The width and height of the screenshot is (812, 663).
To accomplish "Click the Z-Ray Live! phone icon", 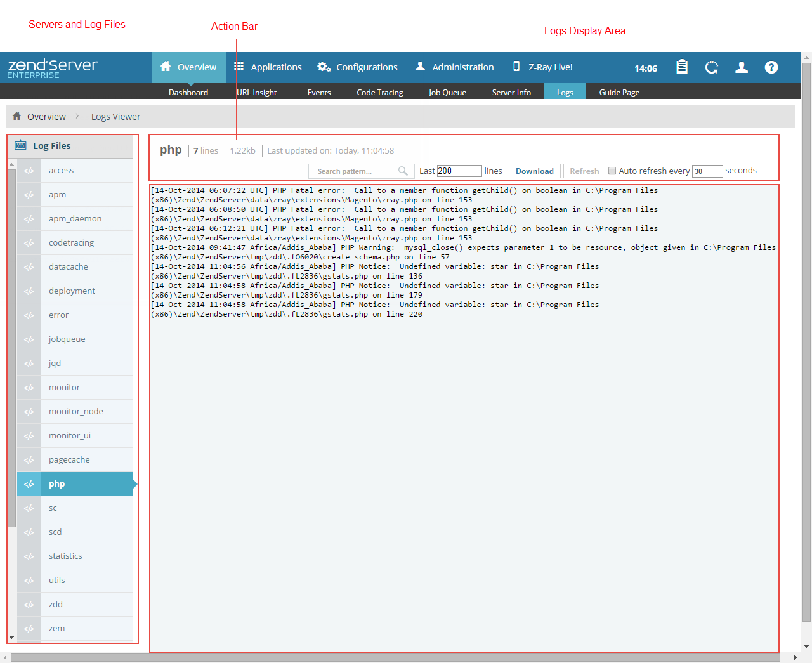I will 516,67.
